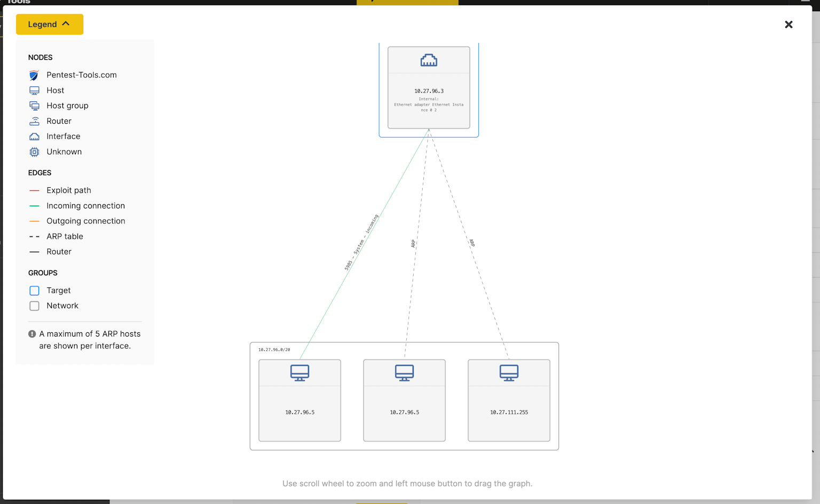Click the Pentest-Tools.com shield icon in legend
The width and height of the screenshot is (820, 504).
(x=34, y=75)
